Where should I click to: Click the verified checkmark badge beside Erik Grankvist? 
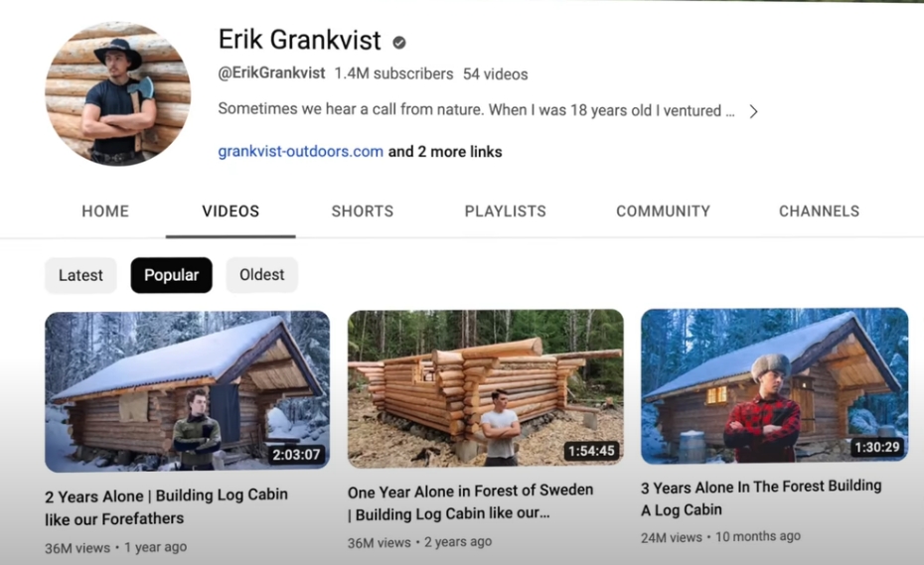399,43
